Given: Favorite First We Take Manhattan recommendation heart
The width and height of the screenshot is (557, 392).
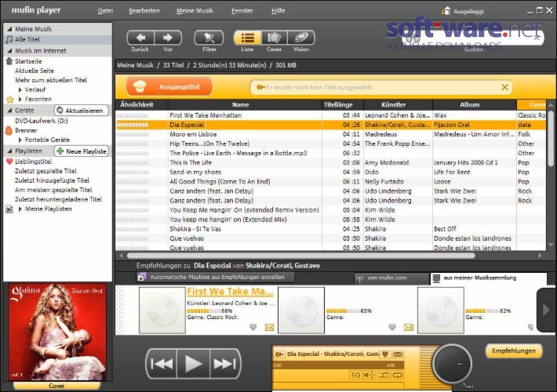Looking at the screenshot, I should (253, 327).
